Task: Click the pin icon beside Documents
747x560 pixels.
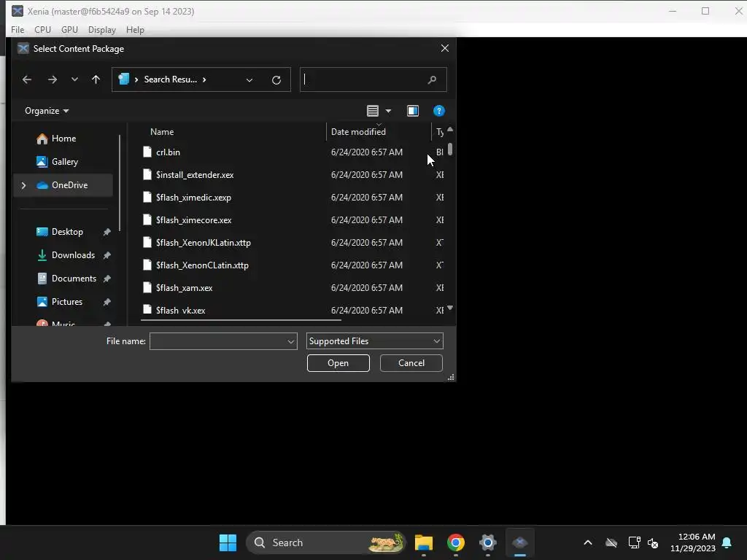Action: tap(107, 279)
